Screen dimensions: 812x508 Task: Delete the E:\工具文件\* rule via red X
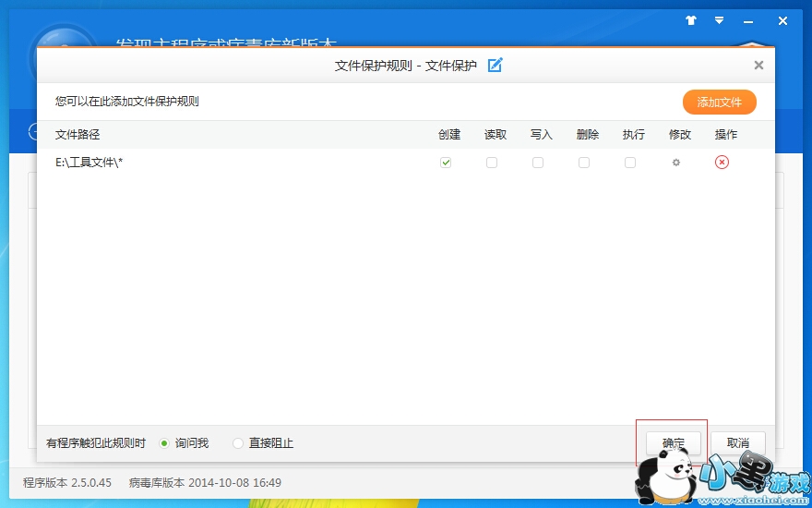click(x=722, y=163)
